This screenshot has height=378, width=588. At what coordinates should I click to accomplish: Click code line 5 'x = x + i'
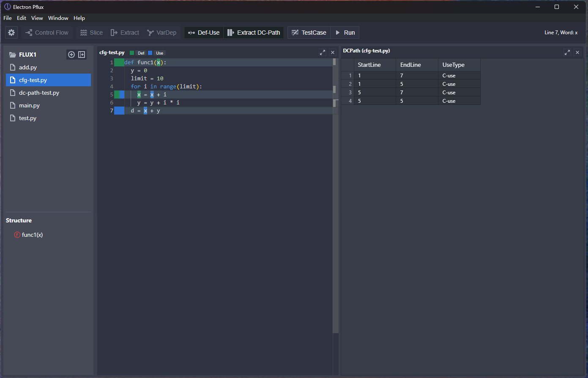click(x=152, y=94)
